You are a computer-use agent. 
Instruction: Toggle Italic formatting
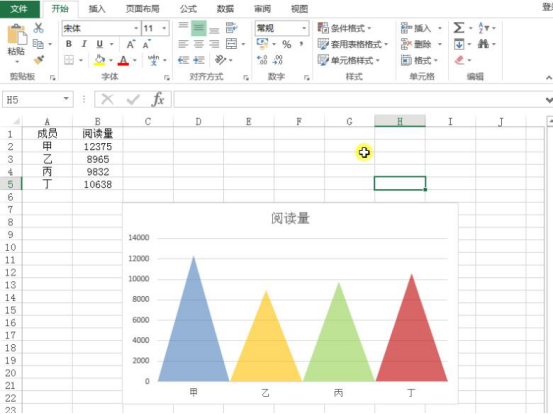click(84, 44)
